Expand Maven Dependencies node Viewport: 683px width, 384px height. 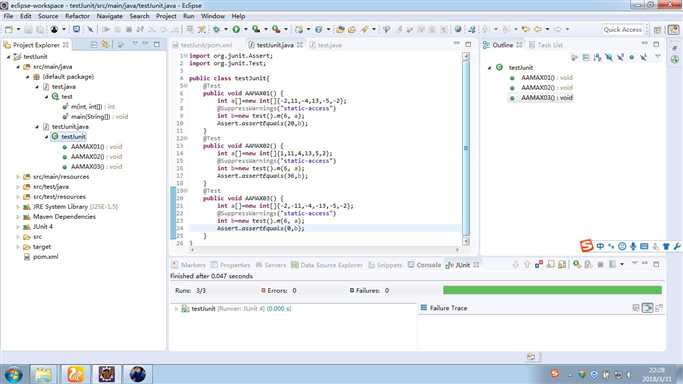point(18,217)
